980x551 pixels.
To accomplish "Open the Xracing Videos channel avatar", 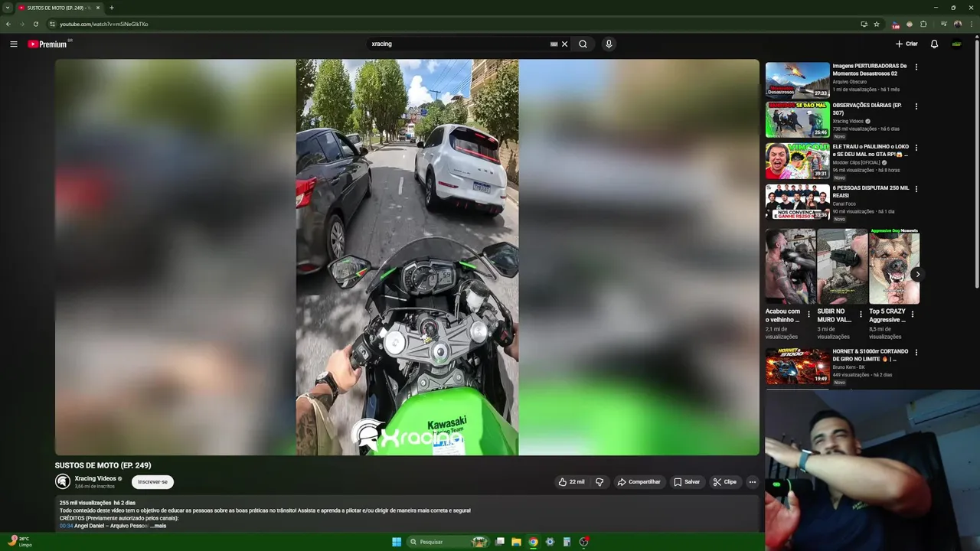I will coord(63,481).
